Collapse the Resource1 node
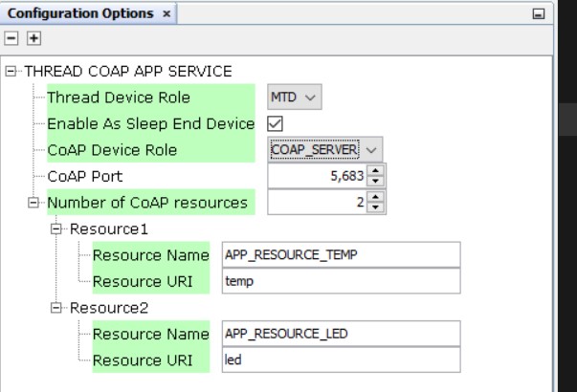The width and height of the screenshot is (577, 392). (x=55, y=229)
